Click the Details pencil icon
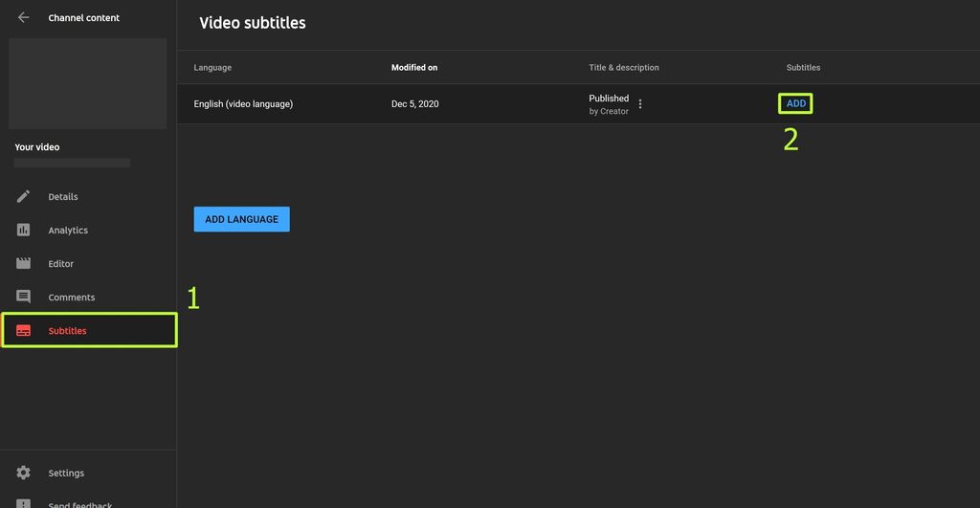 tap(24, 196)
